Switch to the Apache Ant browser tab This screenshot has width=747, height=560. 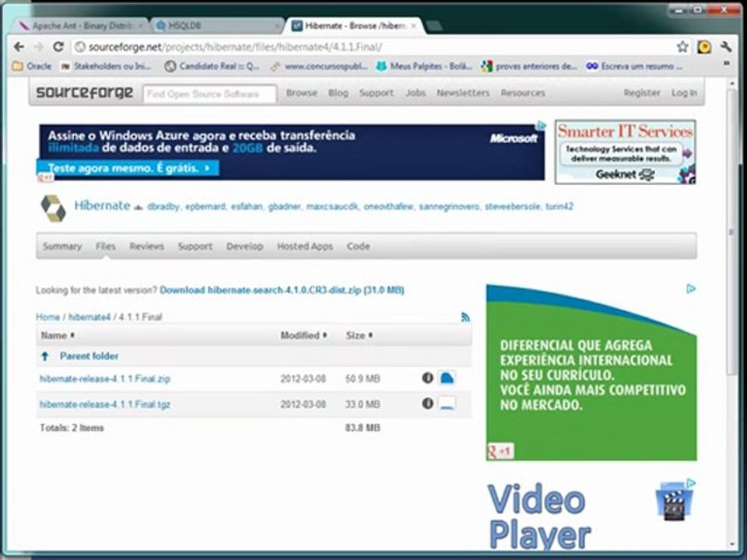tap(80, 26)
